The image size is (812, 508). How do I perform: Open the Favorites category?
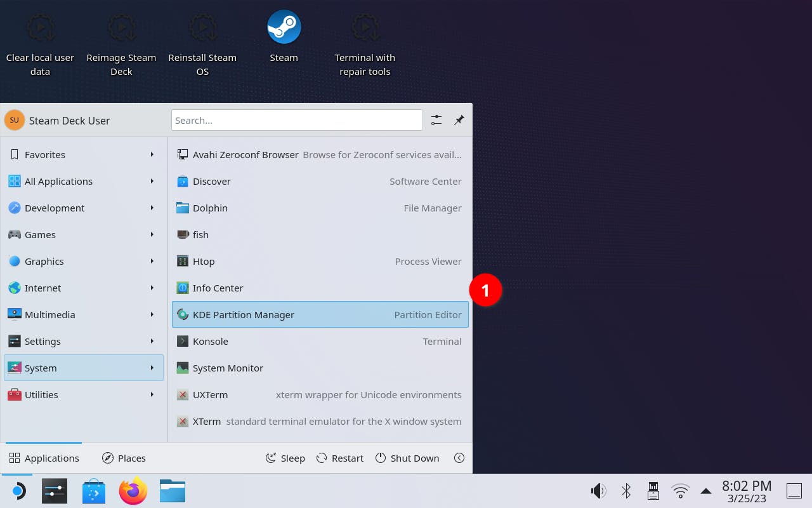(84, 154)
